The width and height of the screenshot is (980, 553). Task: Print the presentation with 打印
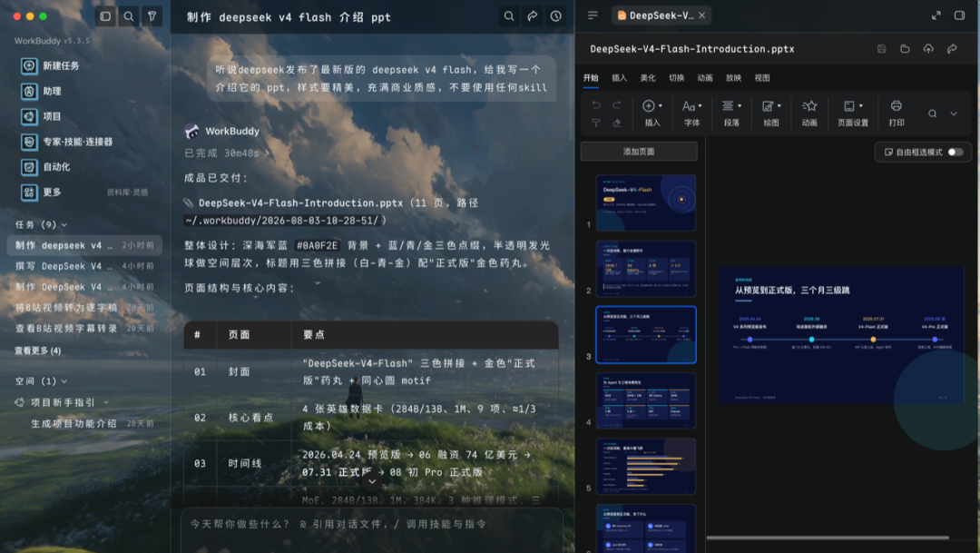(x=897, y=114)
